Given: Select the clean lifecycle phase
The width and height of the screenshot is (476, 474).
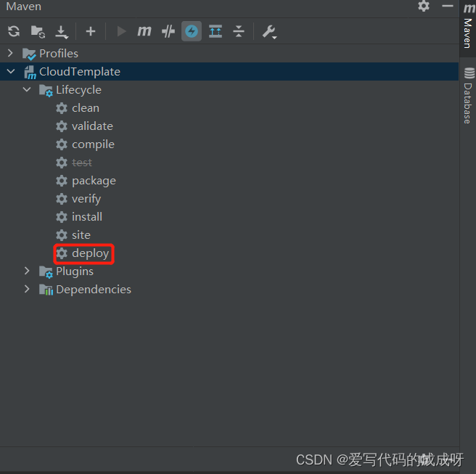Looking at the screenshot, I should (86, 108).
